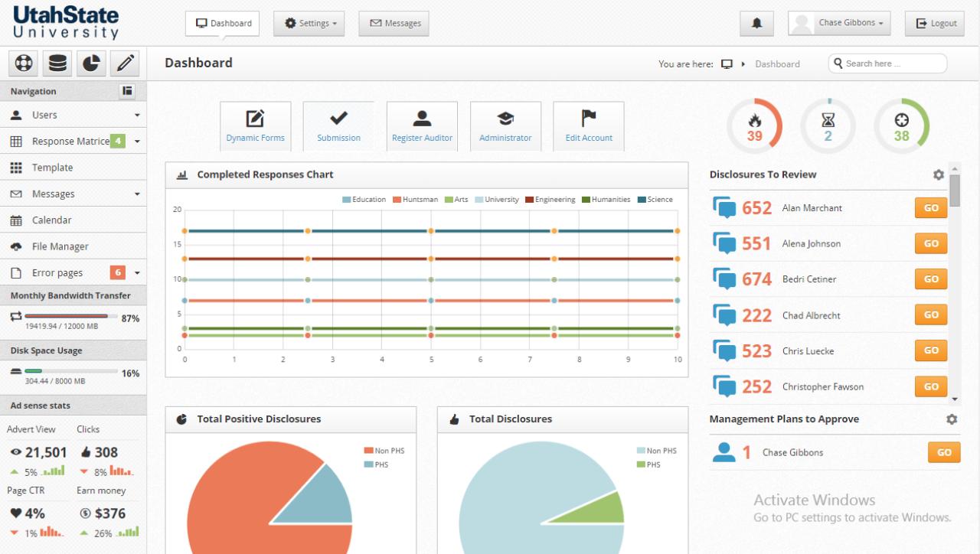Open Calendar in the navigation
The image size is (980, 554).
(x=73, y=220)
